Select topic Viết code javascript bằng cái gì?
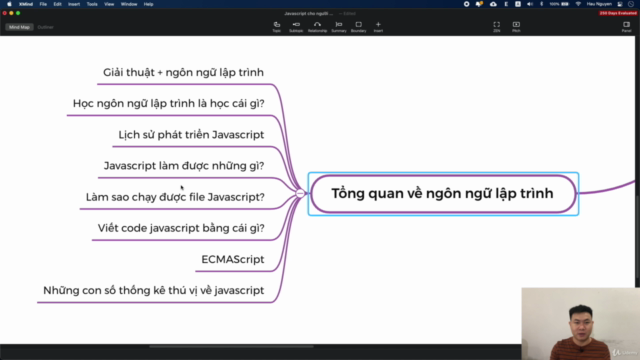The height and width of the screenshot is (360, 640). 181,228
